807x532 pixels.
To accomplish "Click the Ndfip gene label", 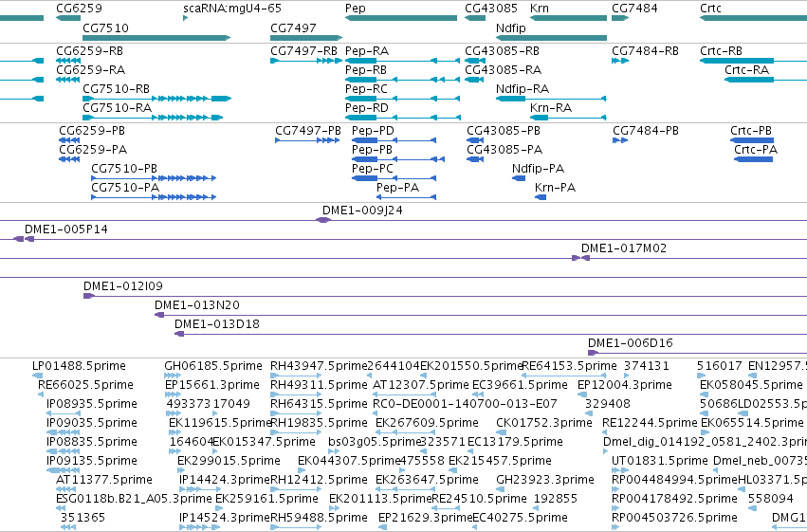I will [x=510, y=28].
